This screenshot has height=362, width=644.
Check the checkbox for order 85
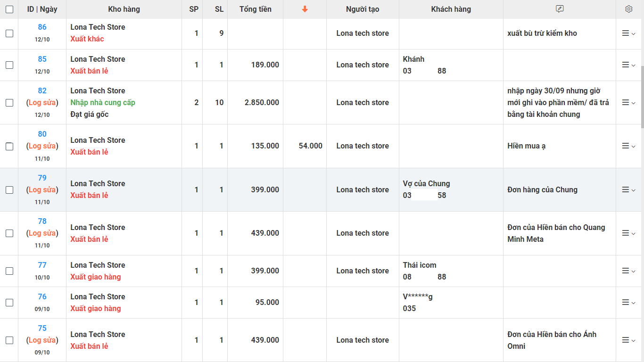pos(9,65)
